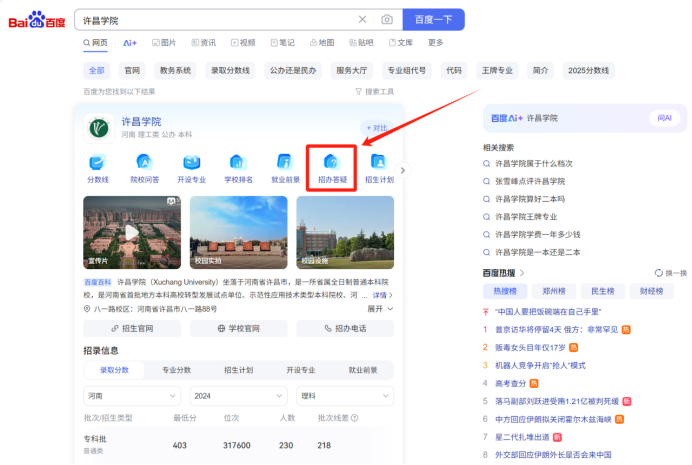Viewport: 692px width, 465px height.
Task: Switch to the 郑州榜 tab
Action: tap(554, 291)
